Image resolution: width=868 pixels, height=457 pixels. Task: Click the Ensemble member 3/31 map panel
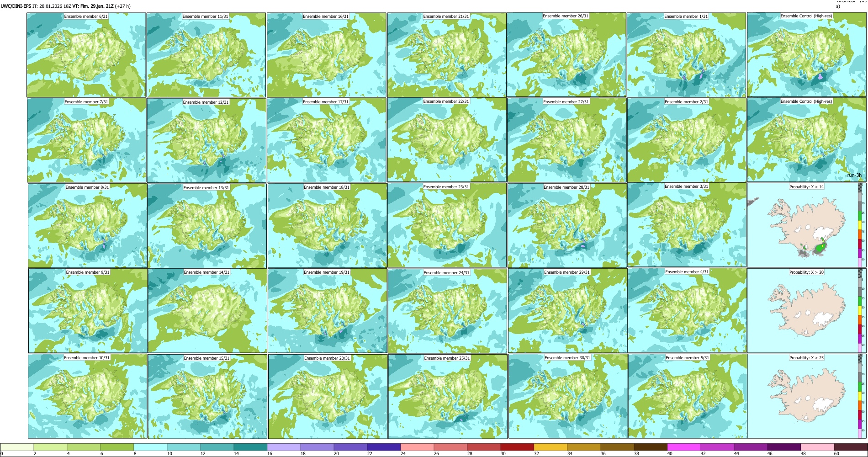[x=687, y=225]
